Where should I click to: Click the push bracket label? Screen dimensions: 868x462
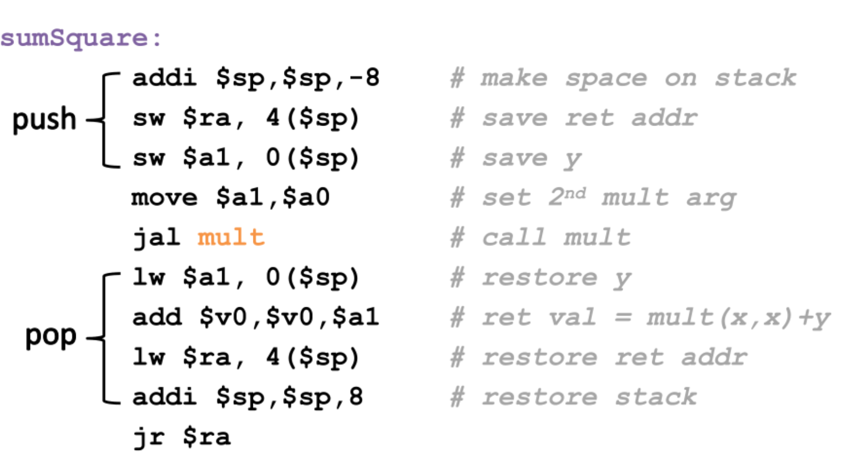[x=44, y=120]
